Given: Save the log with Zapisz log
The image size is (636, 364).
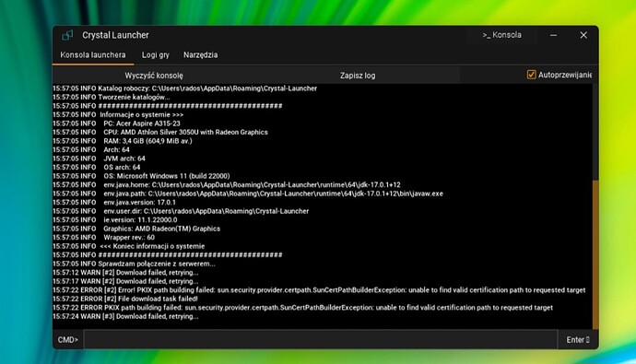Looking at the screenshot, I should coord(358,76).
